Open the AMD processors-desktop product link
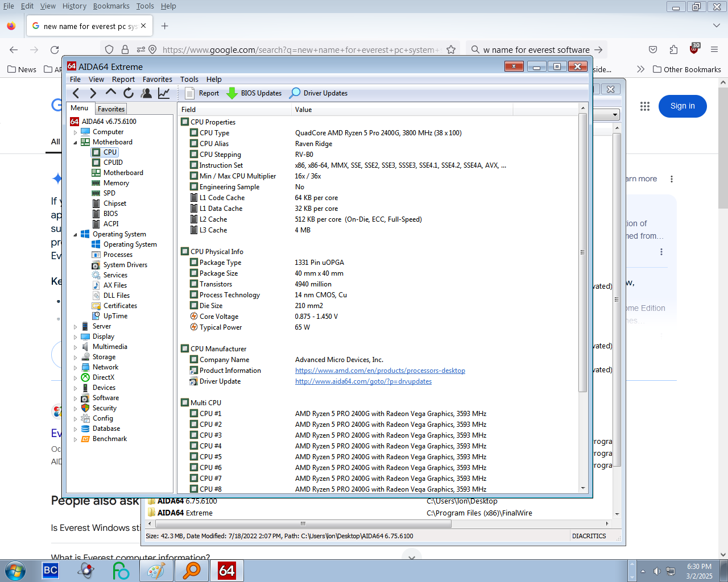Screen dimensions: 728x582 [x=380, y=371]
